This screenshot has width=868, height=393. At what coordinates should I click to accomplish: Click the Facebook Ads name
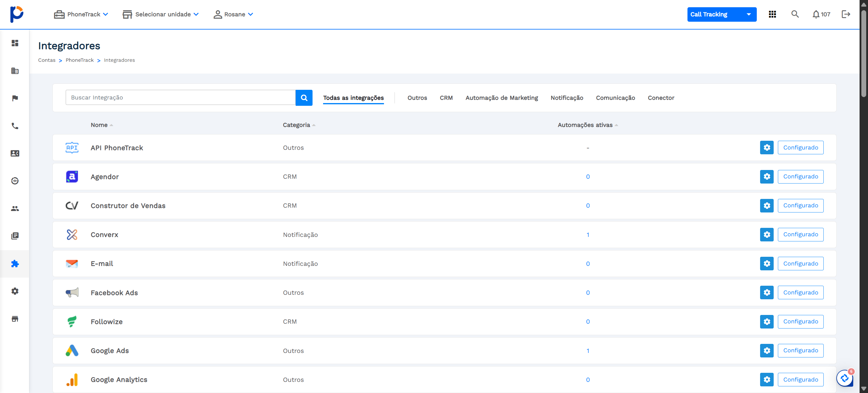[114, 293]
